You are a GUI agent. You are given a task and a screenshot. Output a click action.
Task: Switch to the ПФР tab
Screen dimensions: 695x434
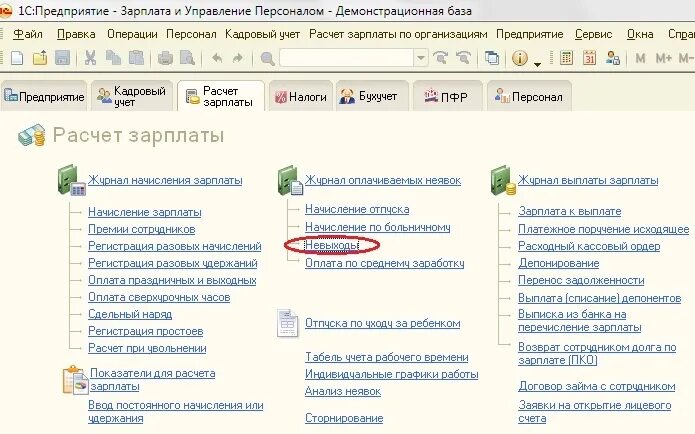pos(447,96)
